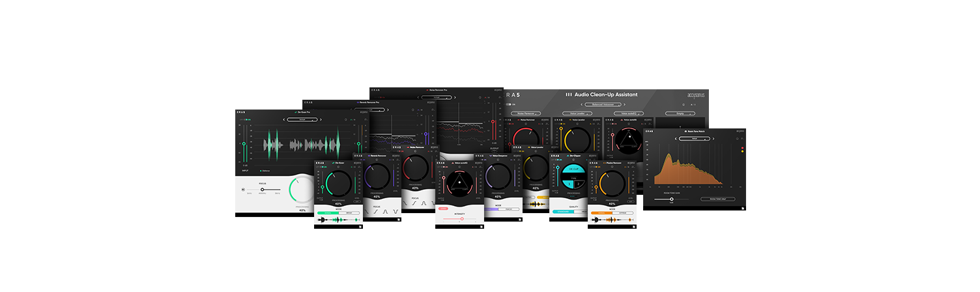Select the third focus curve icon in Reverb Remover
This screenshot has height=292, width=980.
pos(385,211)
